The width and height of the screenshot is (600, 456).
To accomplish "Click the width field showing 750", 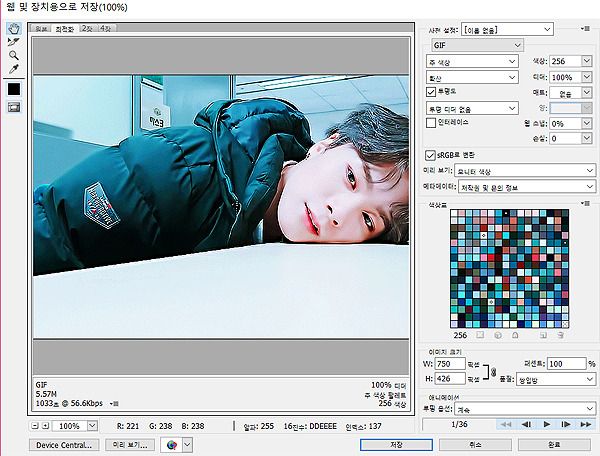I will tap(450, 363).
